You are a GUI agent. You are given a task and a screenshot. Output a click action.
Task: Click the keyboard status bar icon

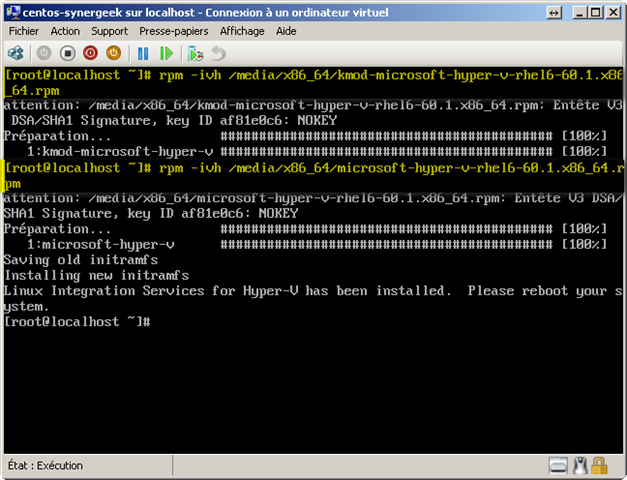coord(558,466)
